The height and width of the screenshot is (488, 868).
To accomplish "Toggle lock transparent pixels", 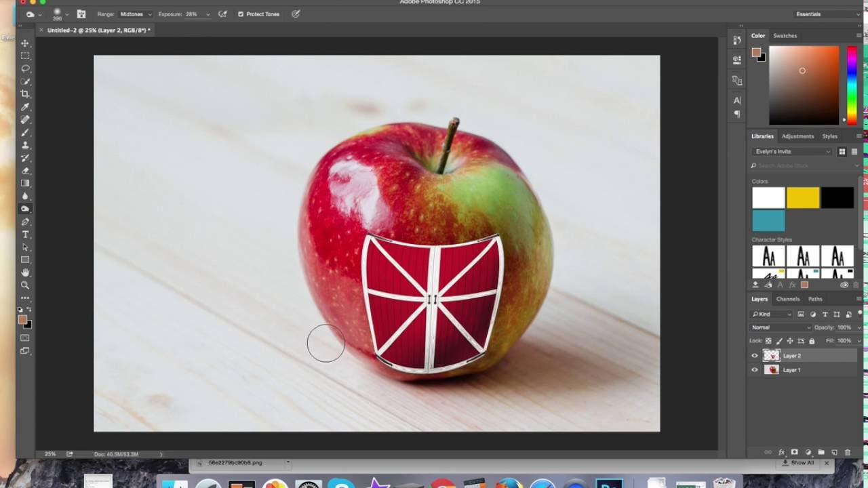I will [768, 341].
